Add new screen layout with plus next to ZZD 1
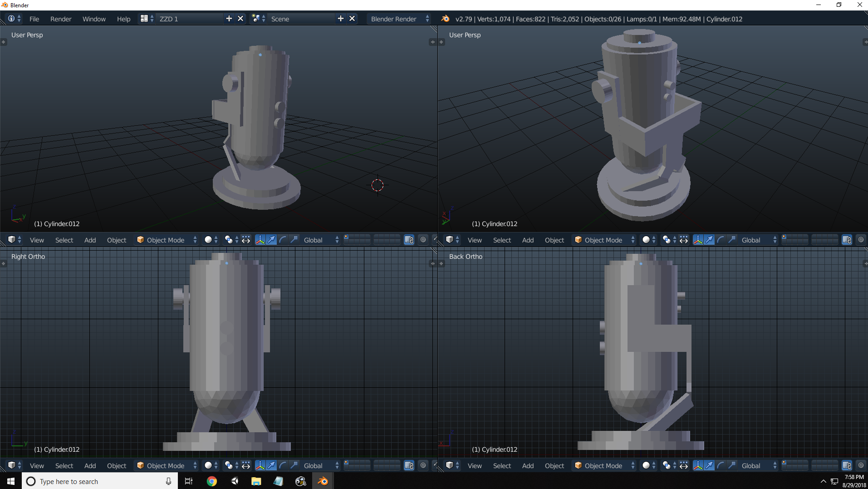Screen dimensions: 868x489 pos(229,19)
